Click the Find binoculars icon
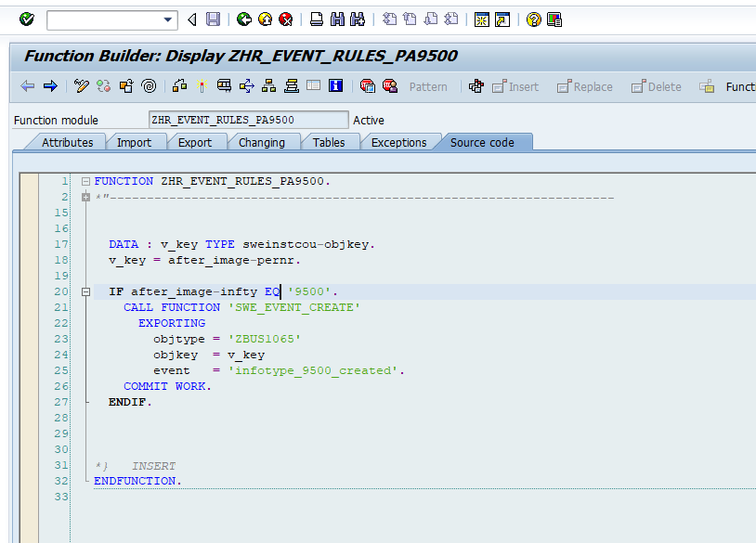 point(337,19)
